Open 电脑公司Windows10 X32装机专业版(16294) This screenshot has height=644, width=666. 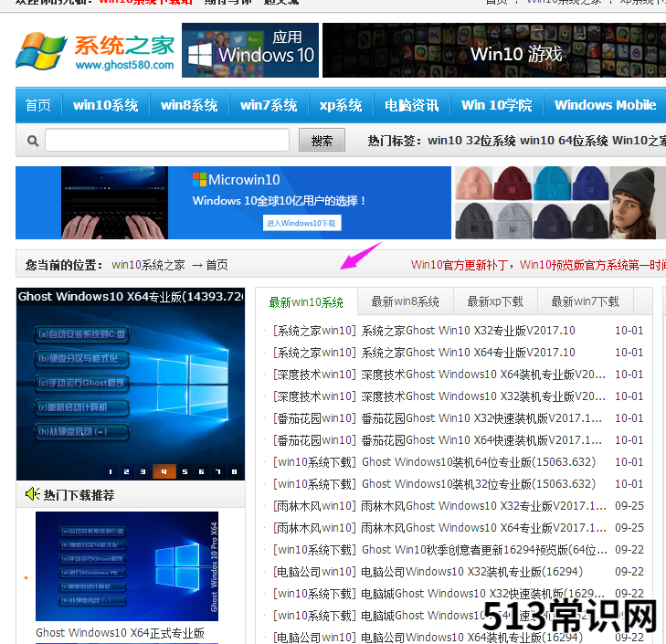point(472,572)
